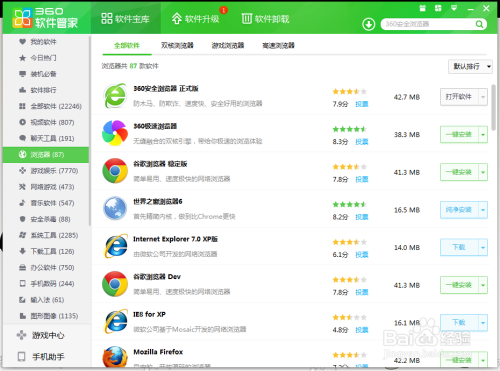This screenshot has height=371, width=500.
Task: Expand install options for 世界之窗浏览器6
Action: 483,210
